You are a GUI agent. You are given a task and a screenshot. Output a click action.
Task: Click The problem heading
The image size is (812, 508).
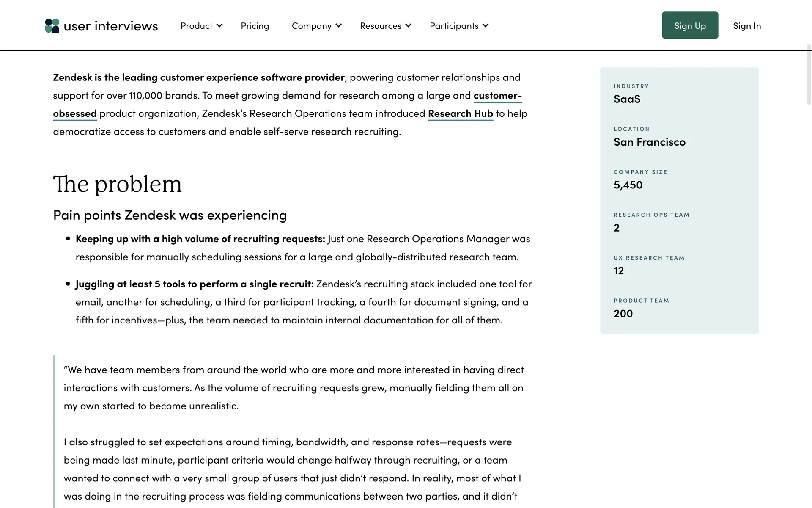(117, 184)
